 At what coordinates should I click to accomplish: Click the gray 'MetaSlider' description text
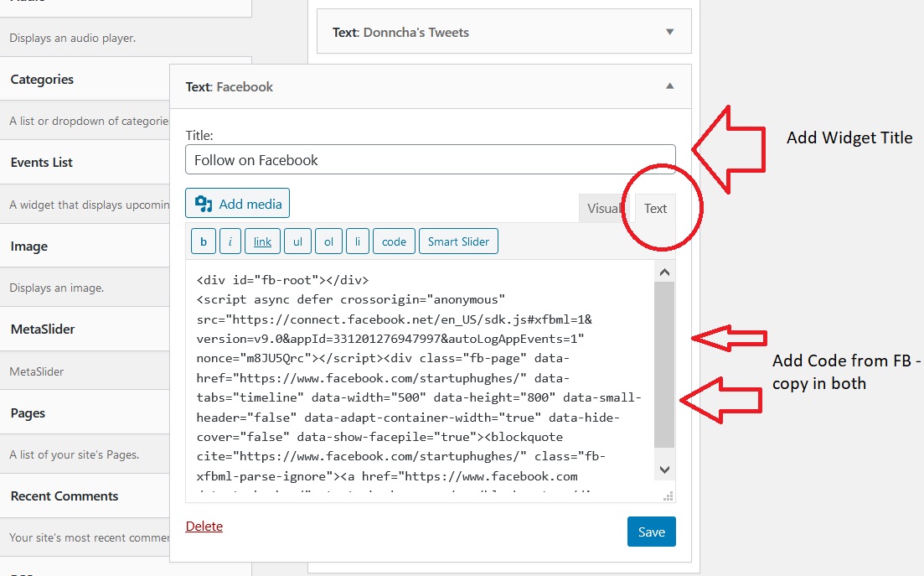click(x=37, y=371)
